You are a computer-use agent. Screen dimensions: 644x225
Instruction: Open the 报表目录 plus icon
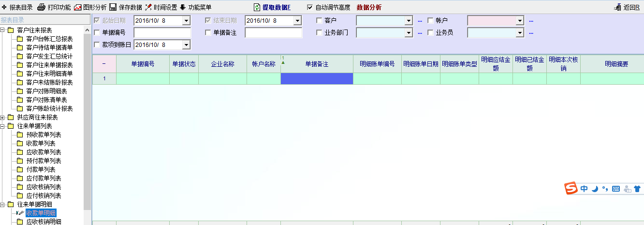4,7
